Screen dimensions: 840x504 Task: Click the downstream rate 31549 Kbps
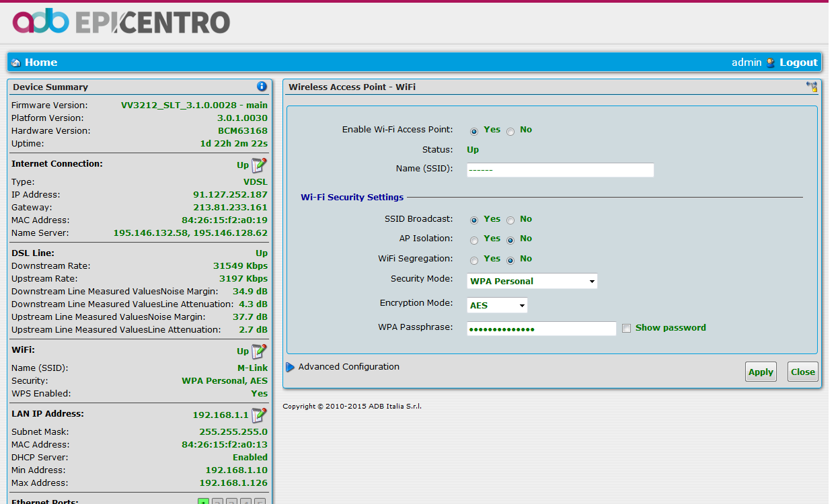(241, 265)
